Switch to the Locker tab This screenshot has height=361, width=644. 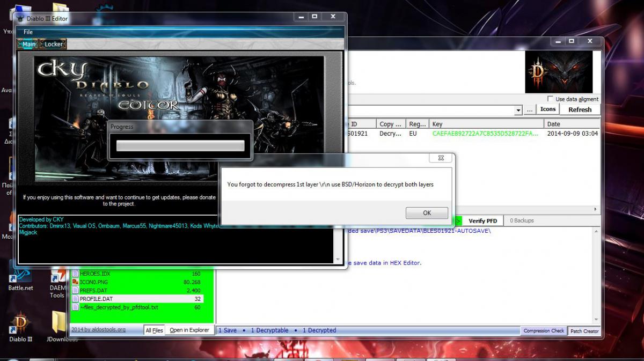[54, 45]
